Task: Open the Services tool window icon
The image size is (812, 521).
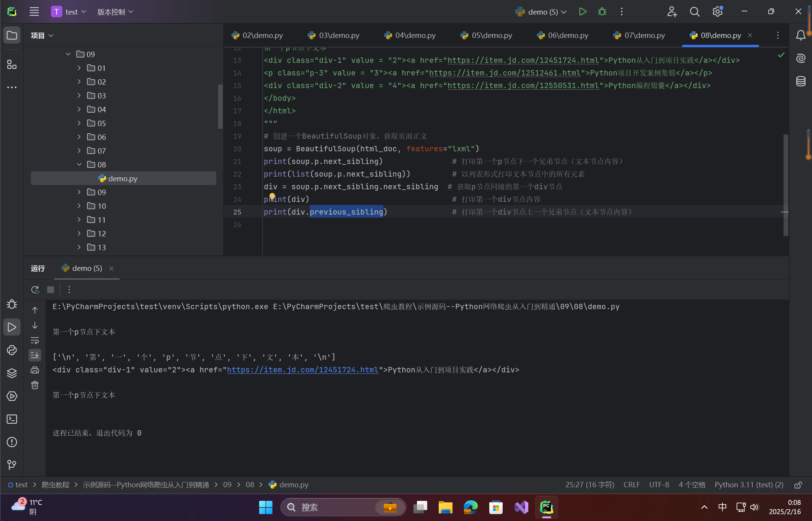Action: coord(12,396)
